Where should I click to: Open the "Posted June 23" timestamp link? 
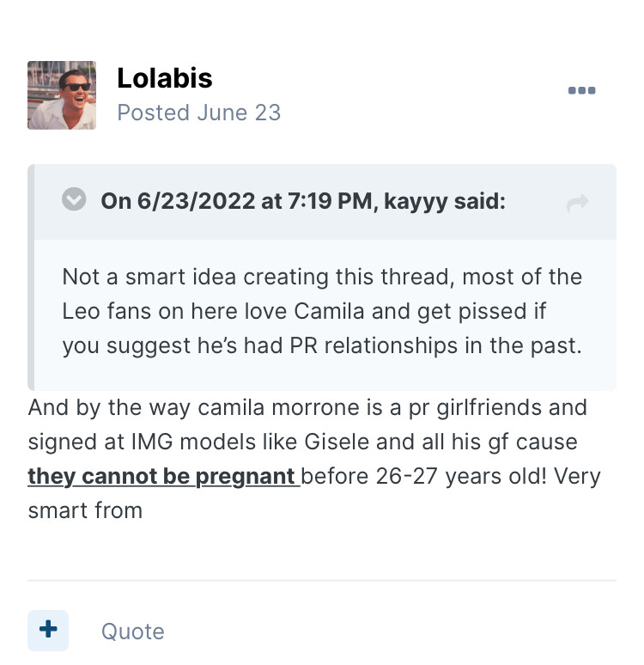coord(198,113)
